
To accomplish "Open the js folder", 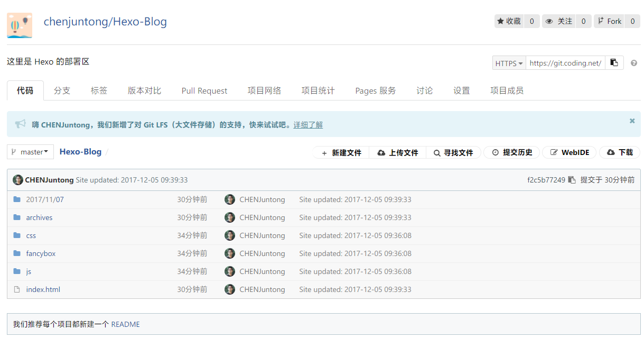I will 29,271.
